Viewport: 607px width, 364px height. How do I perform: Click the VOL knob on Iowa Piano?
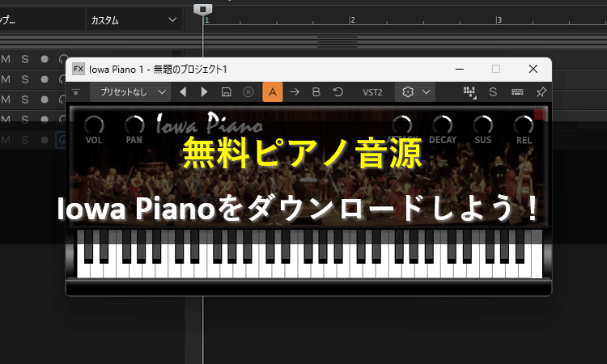point(94,125)
